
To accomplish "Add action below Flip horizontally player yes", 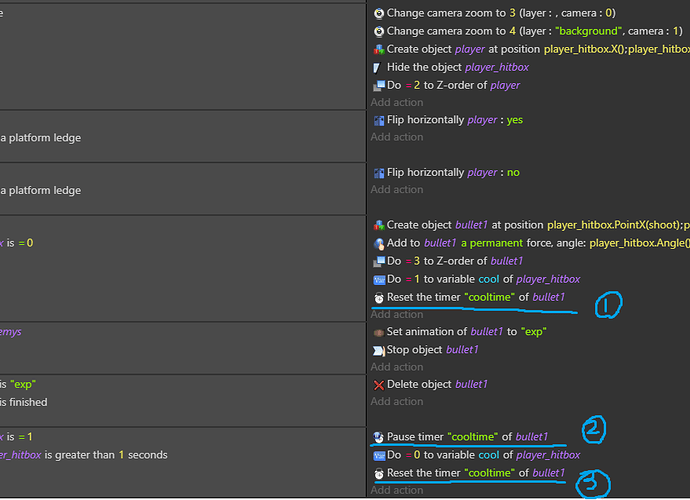I will pyautogui.click(x=397, y=137).
